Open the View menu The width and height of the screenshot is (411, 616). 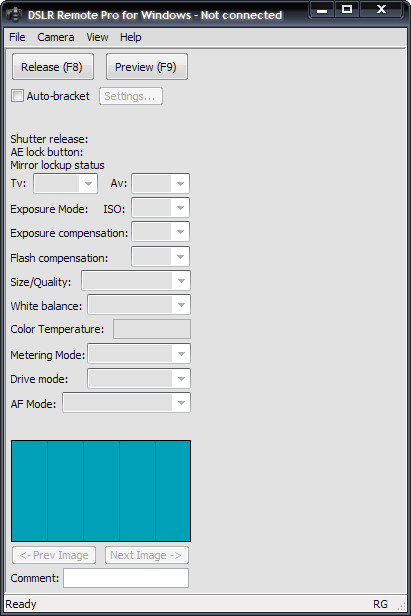pos(97,37)
